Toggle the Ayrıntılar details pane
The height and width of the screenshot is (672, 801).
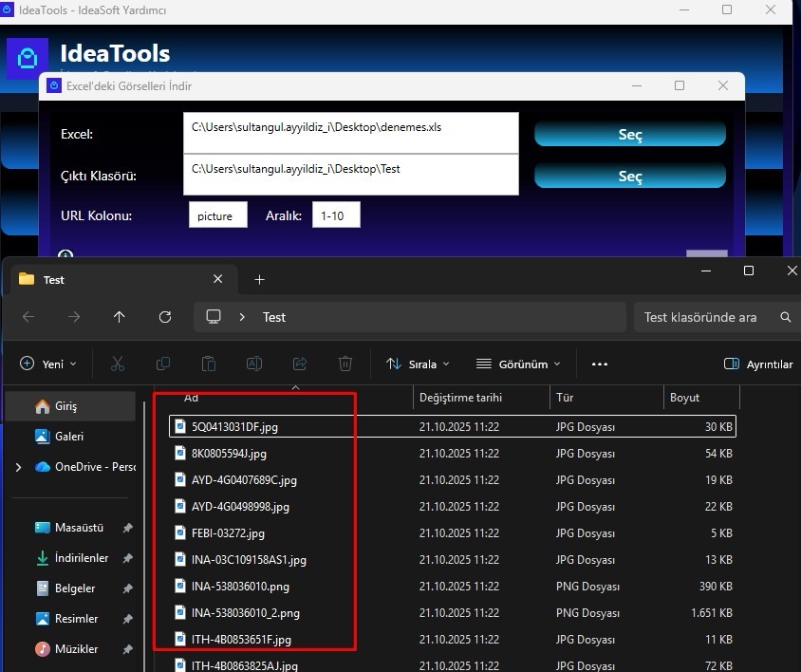pos(758,364)
